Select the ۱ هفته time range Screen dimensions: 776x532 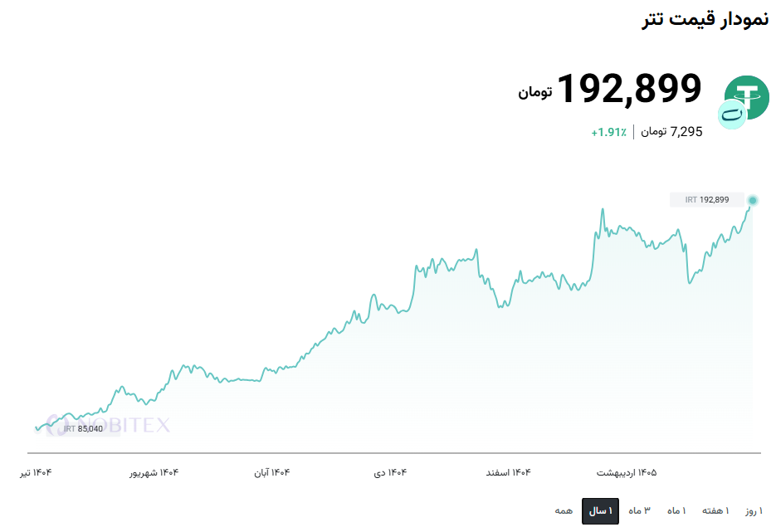tap(715, 510)
